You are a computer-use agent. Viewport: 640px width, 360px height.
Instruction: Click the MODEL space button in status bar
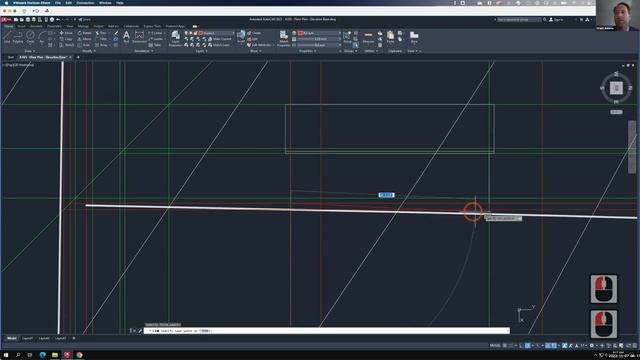tap(495, 345)
